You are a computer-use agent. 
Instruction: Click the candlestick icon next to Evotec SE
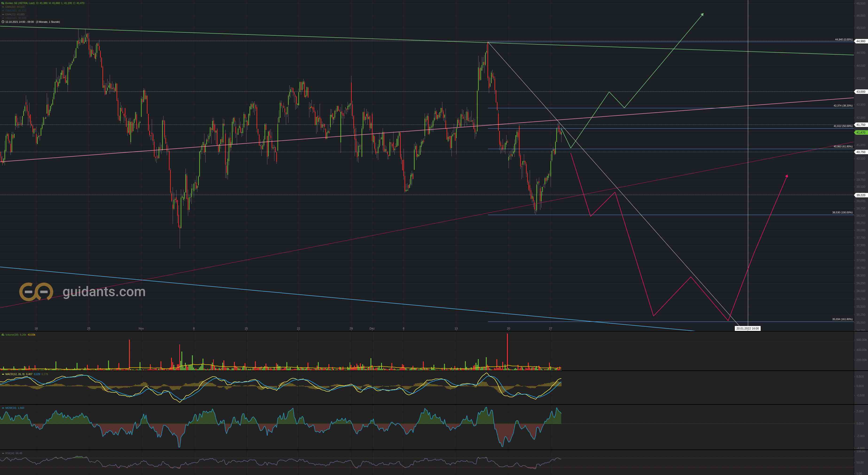pyautogui.click(x=3, y=3)
